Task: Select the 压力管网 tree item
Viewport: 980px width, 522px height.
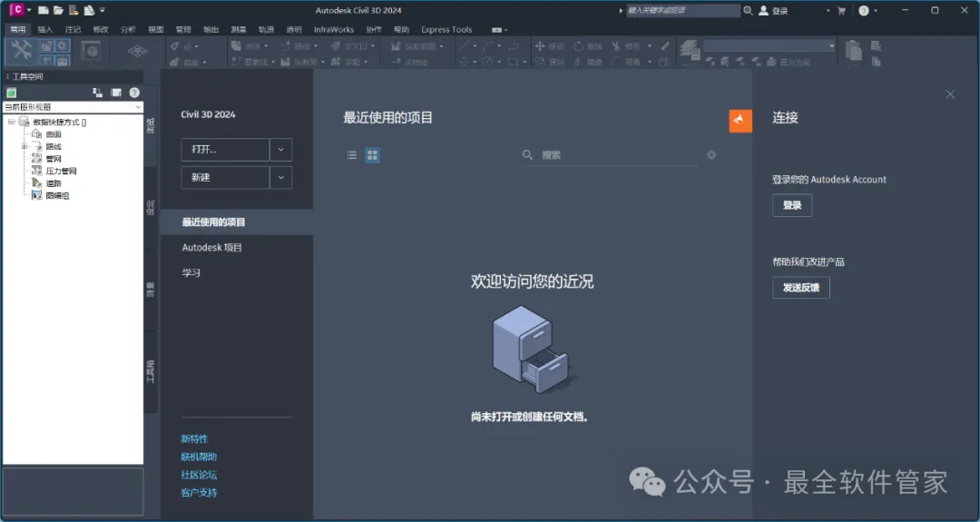Action: (61, 171)
